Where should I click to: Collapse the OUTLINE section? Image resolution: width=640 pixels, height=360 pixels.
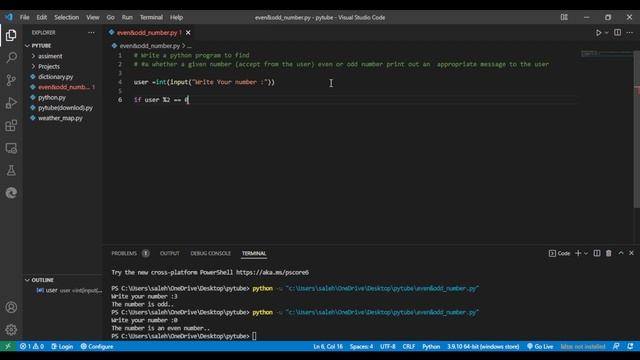[27, 280]
